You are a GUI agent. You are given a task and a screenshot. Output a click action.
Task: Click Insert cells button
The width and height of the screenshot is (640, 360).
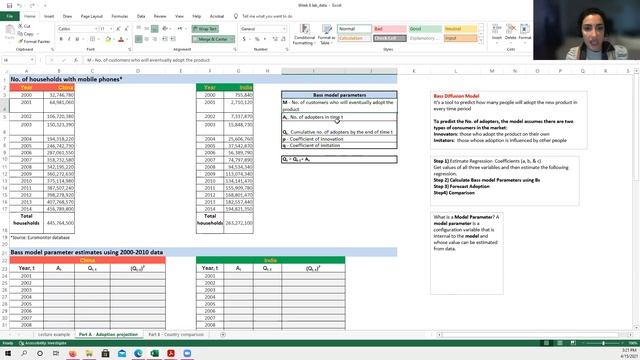point(497,32)
